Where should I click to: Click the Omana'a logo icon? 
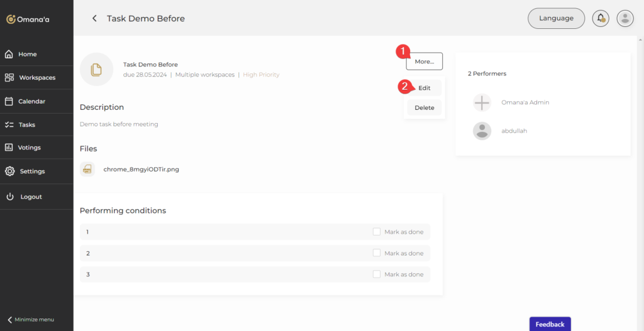tap(11, 19)
